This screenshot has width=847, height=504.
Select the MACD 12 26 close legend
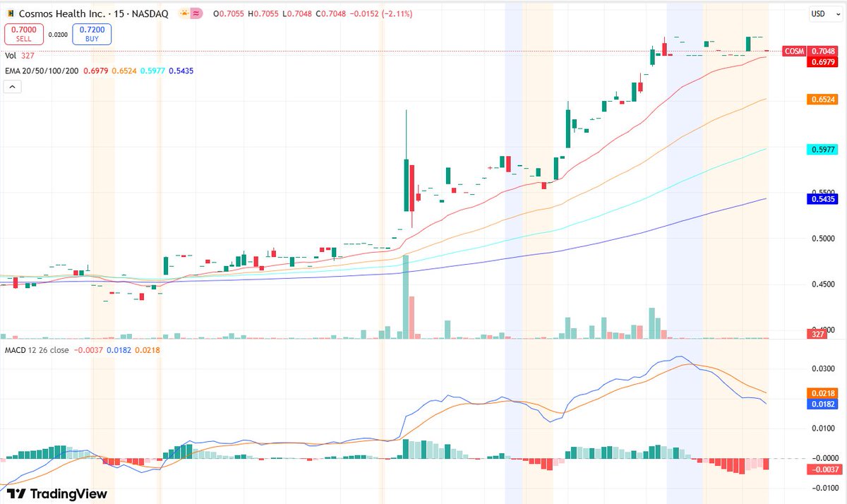click(x=37, y=349)
